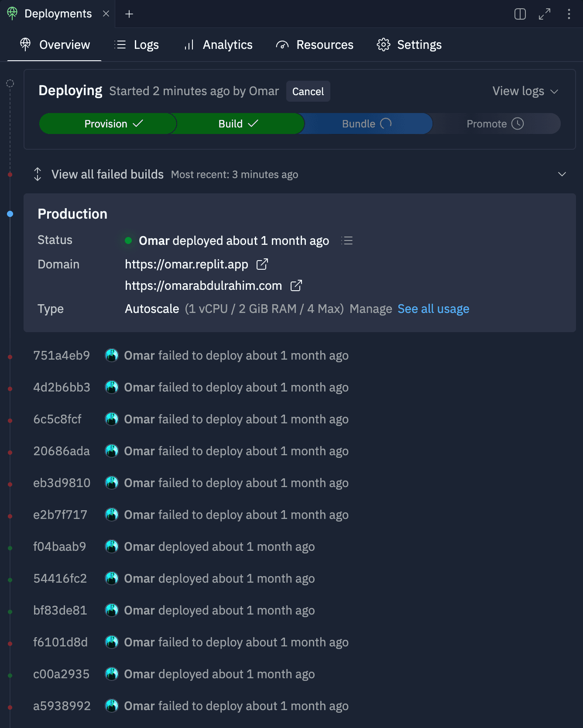Screen dimensions: 583x728
Task: Click Omar's avatar in eb3d9810 row
Action: click(112, 483)
